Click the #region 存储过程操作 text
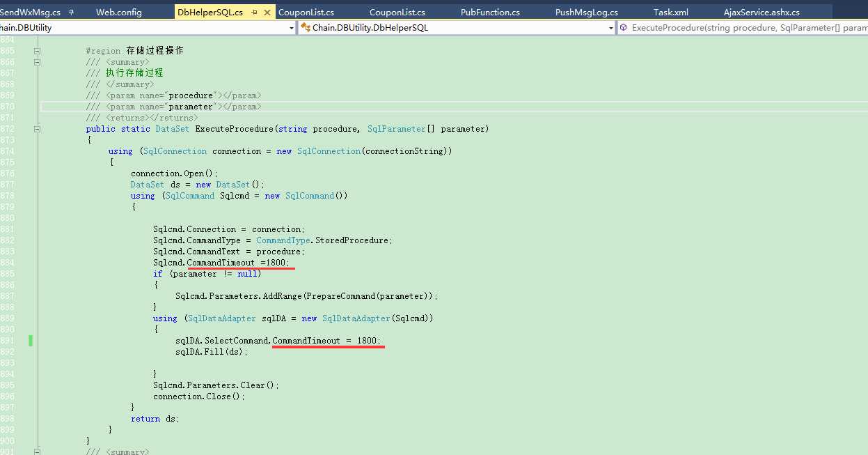868x455 pixels. (x=134, y=51)
